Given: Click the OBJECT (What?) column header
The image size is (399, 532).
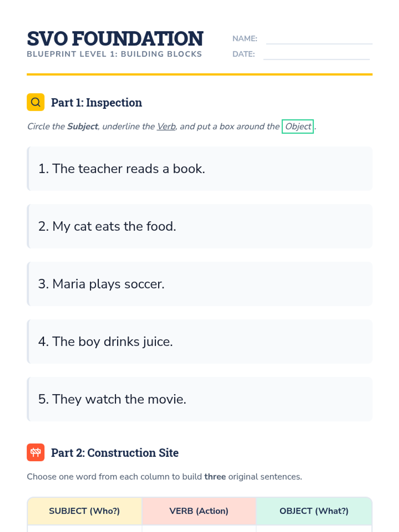Looking at the screenshot, I should (x=314, y=511).
